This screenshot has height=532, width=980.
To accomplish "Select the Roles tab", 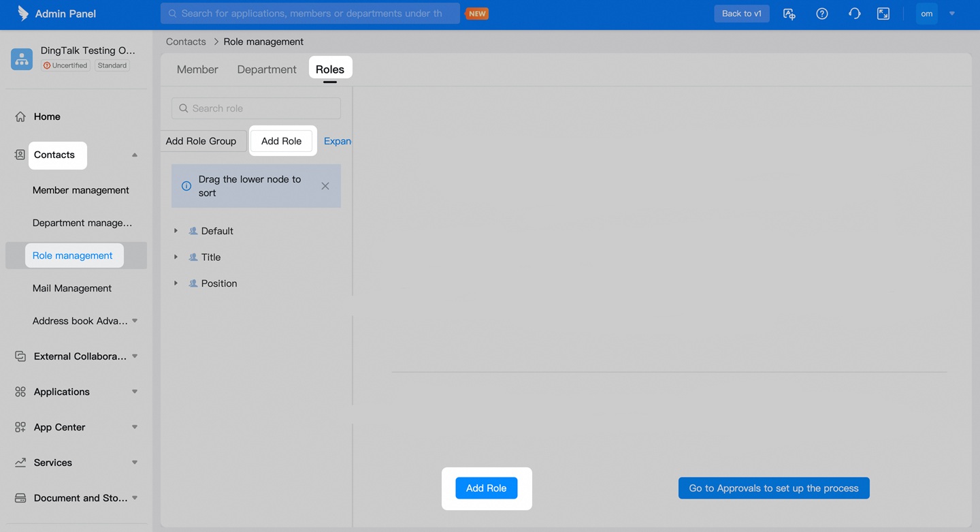I will click(x=330, y=69).
